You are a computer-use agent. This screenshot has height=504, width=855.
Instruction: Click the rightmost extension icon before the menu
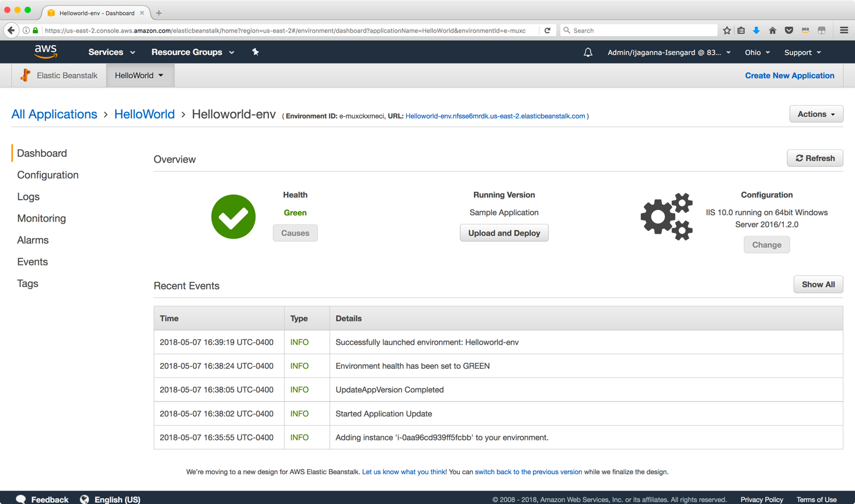click(822, 30)
